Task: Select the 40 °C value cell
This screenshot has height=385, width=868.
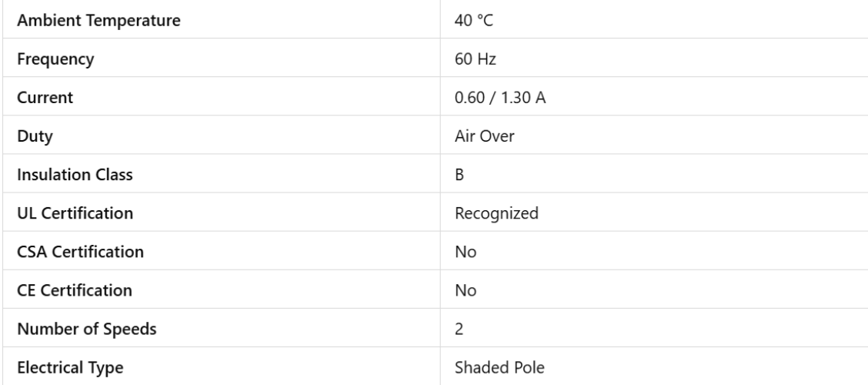Action: [474, 21]
